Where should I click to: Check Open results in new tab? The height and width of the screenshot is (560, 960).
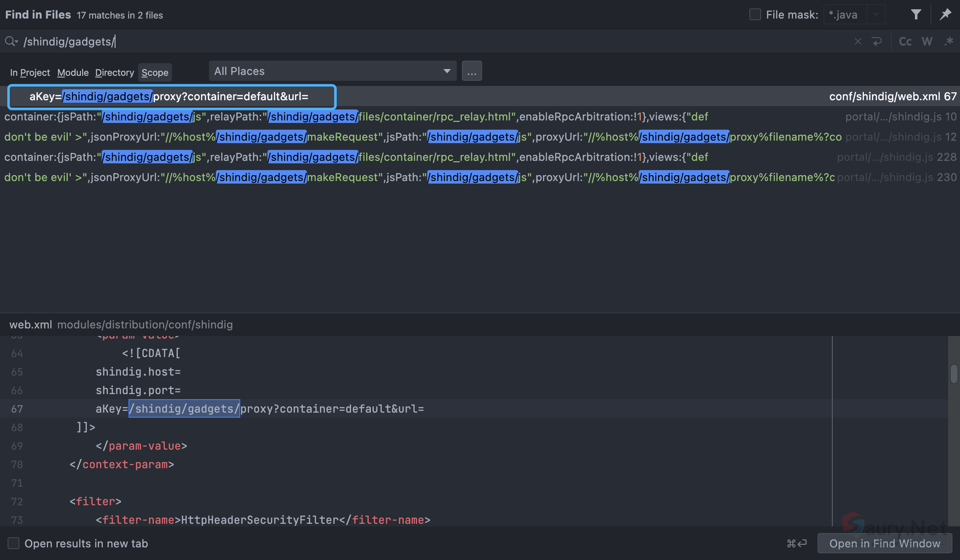[x=14, y=543]
